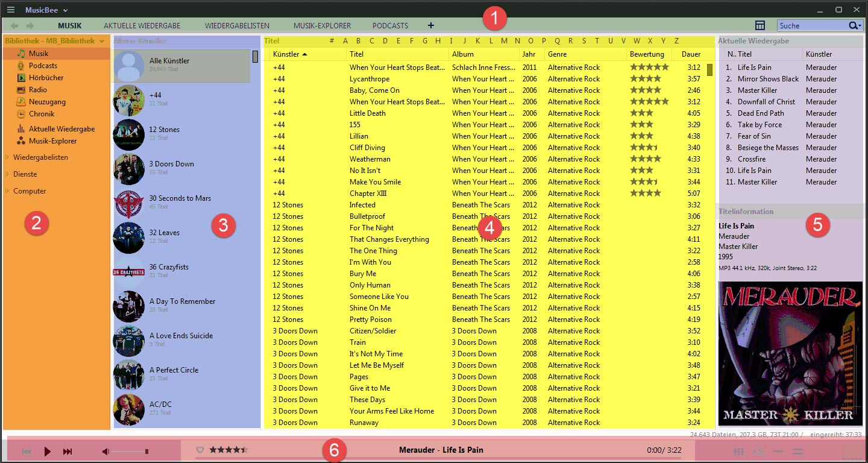The width and height of the screenshot is (868, 463).
Task: Jump to letter S in the alphabet bar
Action: coord(583,41)
